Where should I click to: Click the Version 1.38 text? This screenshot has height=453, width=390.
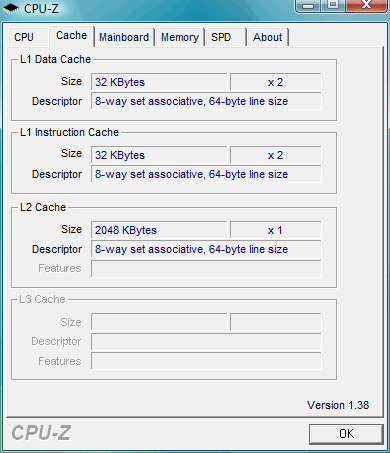(x=338, y=405)
